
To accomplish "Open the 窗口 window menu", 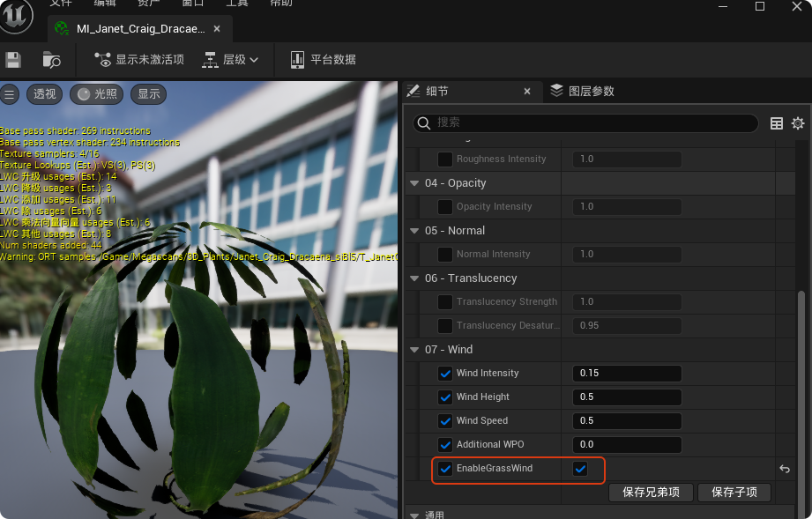I will (x=193, y=4).
